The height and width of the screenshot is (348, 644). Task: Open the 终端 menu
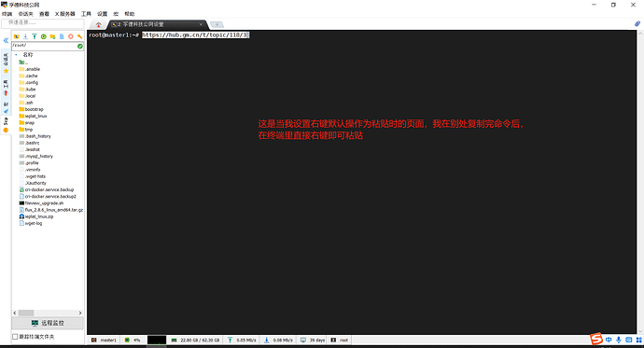click(7, 14)
